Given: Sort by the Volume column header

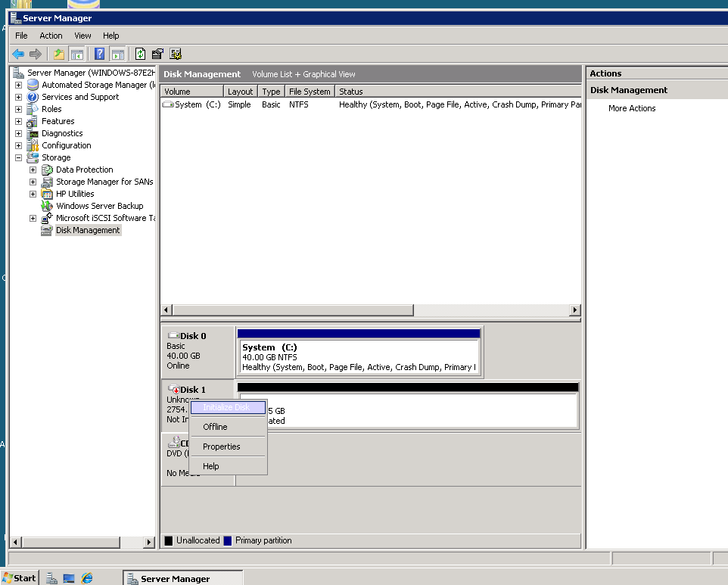Looking at the screenshot, I should [x=191, y=92].
